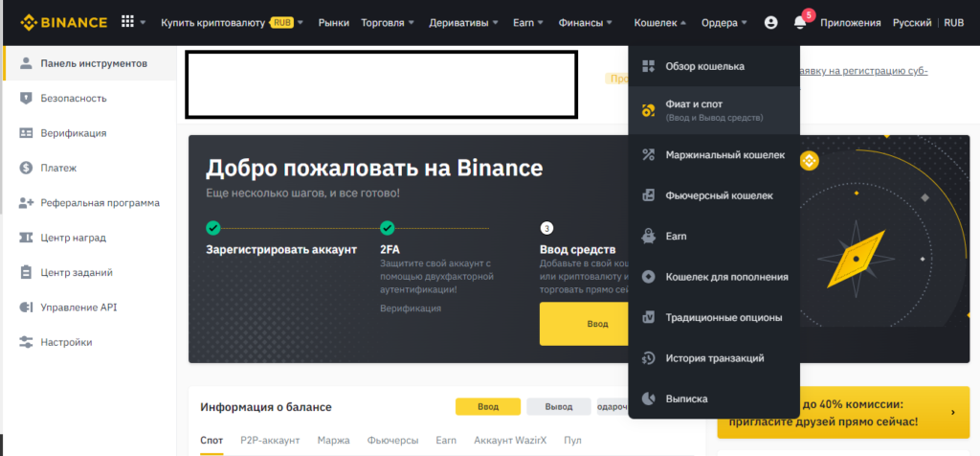Viewport: 980px width, 456px height.
Task: Click the Выписка pie chart icon
Action: [648, 399]
